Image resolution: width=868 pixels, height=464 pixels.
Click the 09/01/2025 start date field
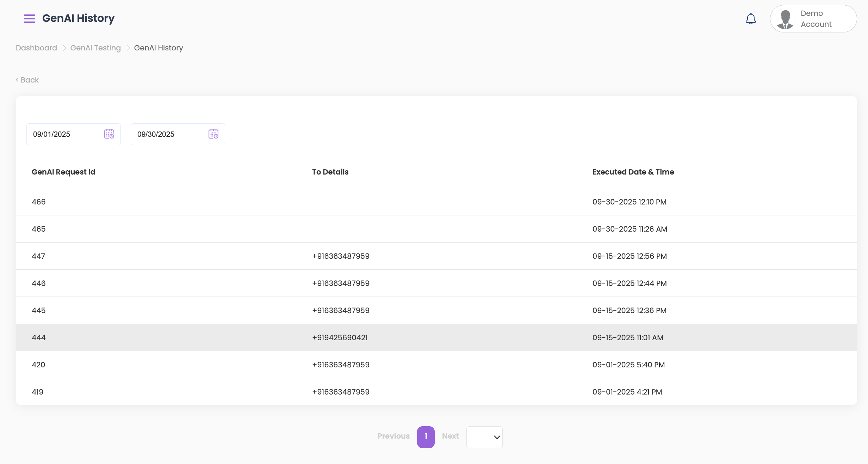pos(63,134)
